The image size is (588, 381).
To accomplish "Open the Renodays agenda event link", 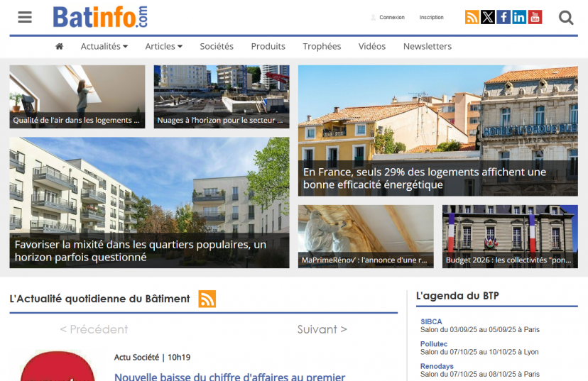I will point(437,366).
